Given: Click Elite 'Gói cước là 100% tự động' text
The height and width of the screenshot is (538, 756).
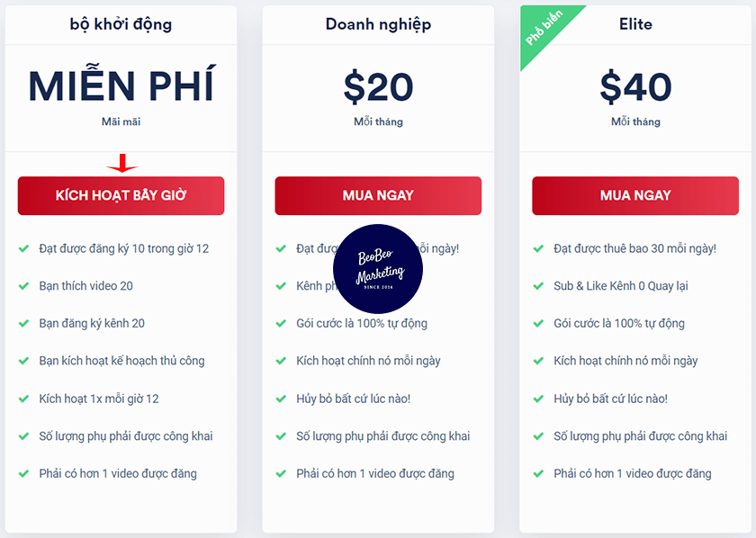Looking at the screenshot, I should (x=619, y=323).
